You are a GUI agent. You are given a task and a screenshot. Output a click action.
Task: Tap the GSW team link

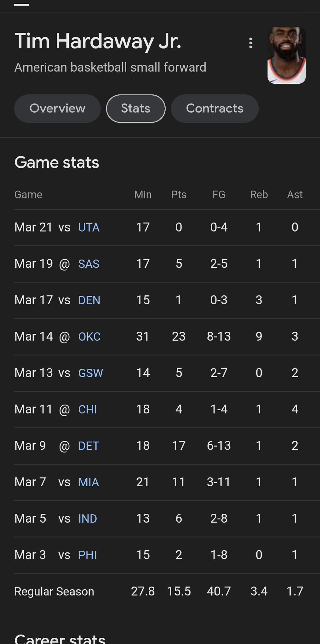[91, 373]
